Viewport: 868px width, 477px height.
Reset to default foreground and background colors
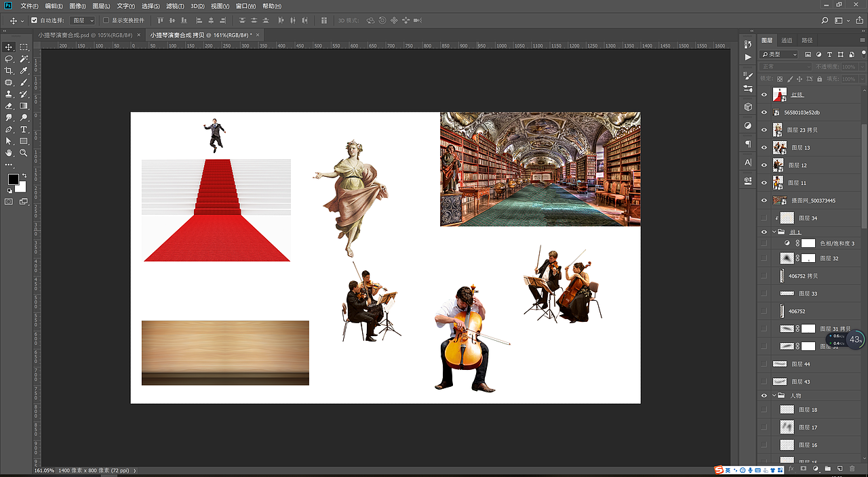[9, 191]
